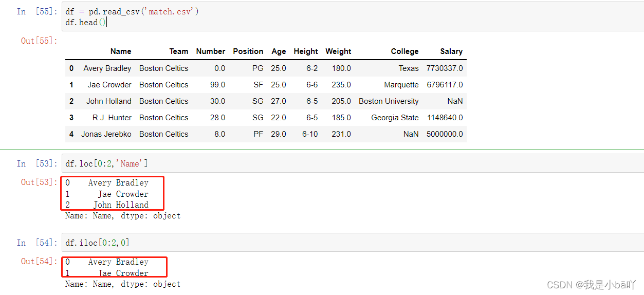
Task: Click the Position value SF
Action: (259, 85)
